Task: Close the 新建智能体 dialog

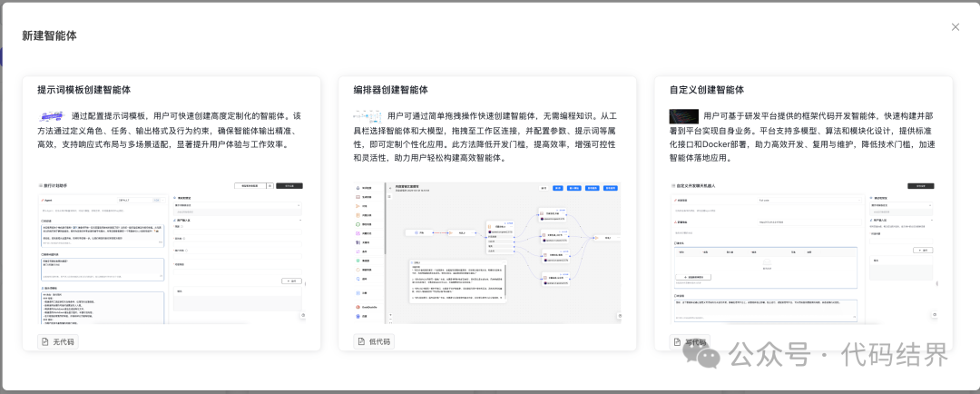Action: [955, 27]
